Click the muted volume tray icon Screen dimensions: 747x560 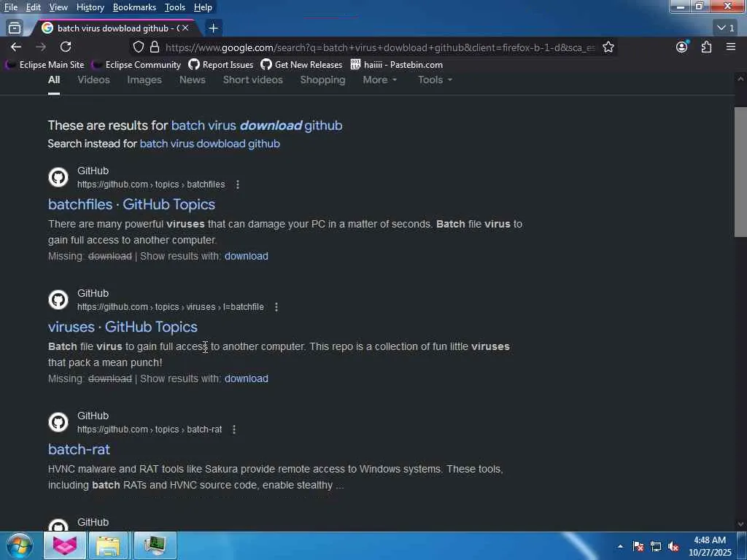(x=673, y=546)
